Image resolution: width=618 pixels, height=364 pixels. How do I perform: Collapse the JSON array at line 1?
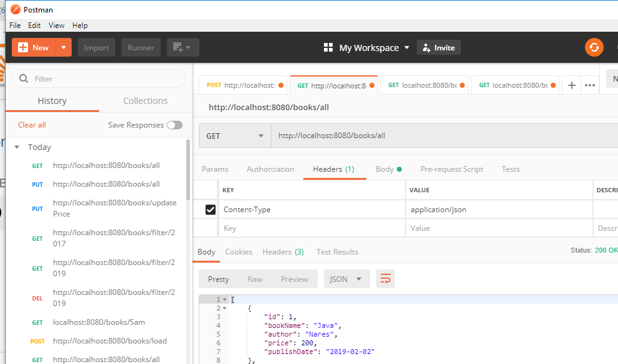coord(225,299)
